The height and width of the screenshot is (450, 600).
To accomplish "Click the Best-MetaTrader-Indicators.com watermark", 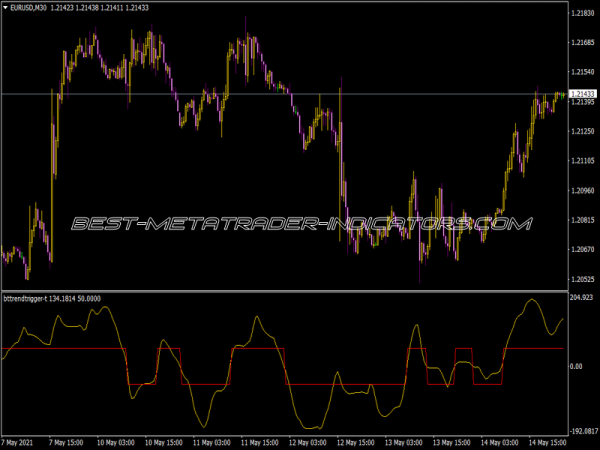I will point(300,224).
